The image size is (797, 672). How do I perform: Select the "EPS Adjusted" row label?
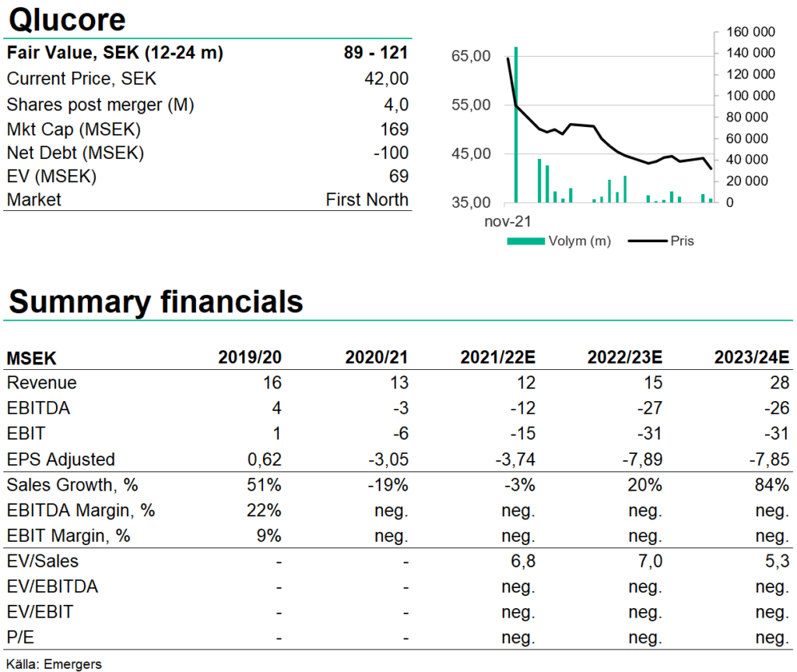[61, 459]
